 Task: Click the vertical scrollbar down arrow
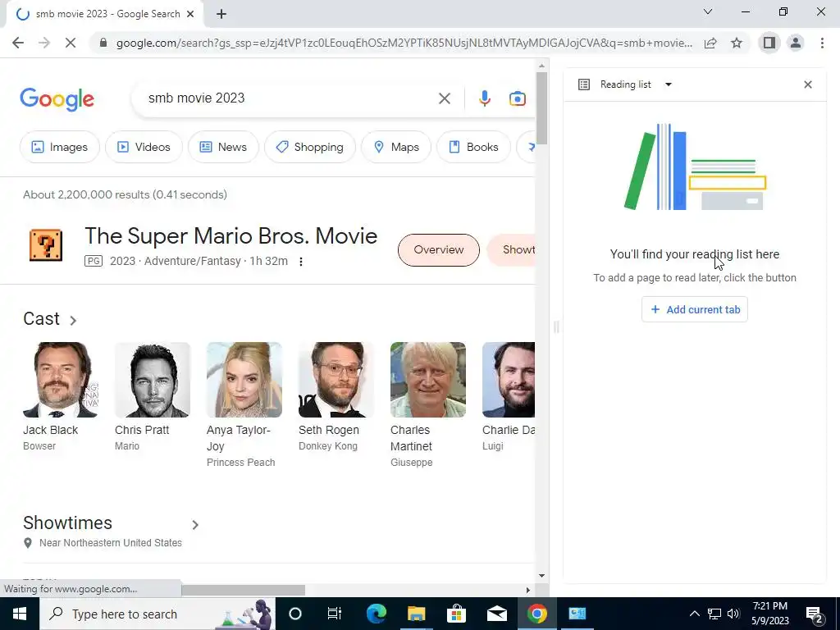pyautogui.click(x=541, y=576)
